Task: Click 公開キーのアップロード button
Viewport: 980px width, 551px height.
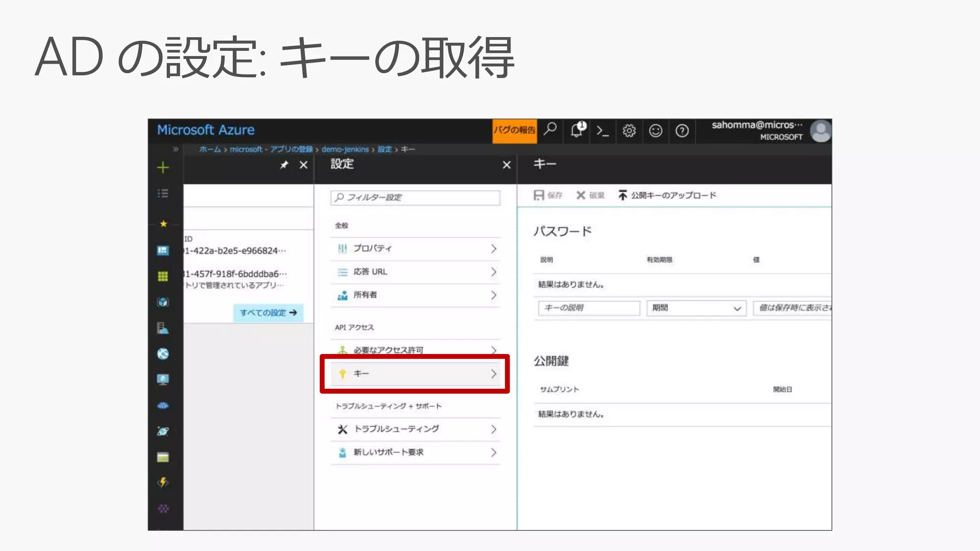Action: 667,196
